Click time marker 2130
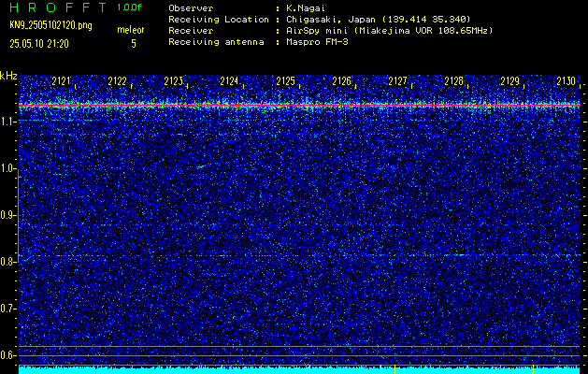This screenshot has width=588, height=374. 566,81
